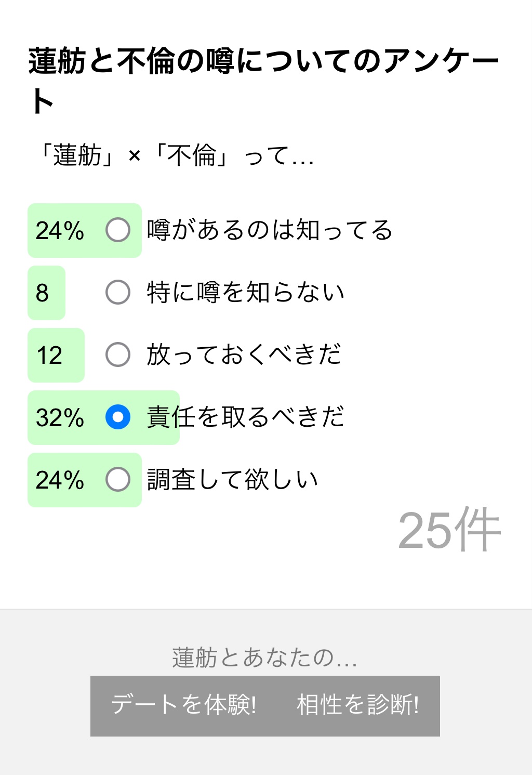Click the 24% result beside 噂があるのは知ってる
The width and height of the screenshot is (532, 775).
click(x=60, y=231)
